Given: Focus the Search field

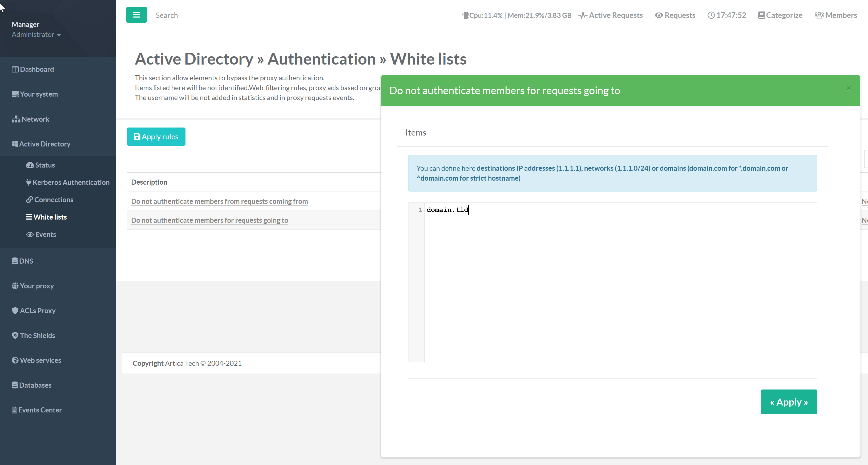Looking at the screenshot, I should 167,15.
